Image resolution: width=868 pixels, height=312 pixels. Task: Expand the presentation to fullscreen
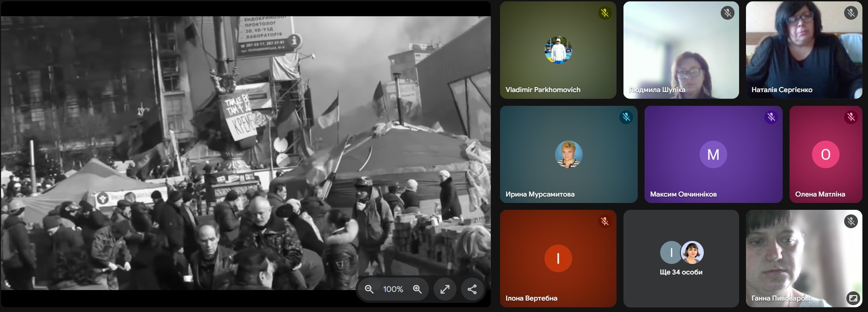[445, 289]
